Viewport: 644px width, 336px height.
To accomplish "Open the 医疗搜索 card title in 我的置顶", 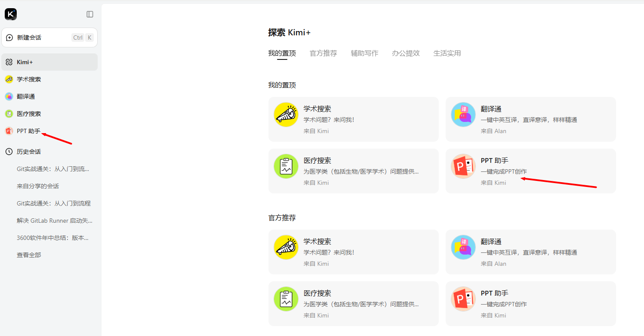I will point(317,161).
